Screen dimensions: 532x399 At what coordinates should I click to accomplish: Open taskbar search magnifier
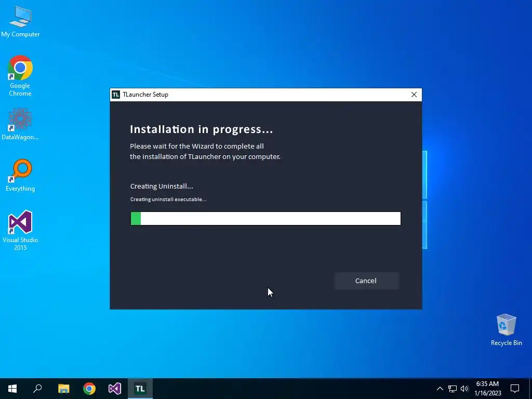tap(37, 389)
